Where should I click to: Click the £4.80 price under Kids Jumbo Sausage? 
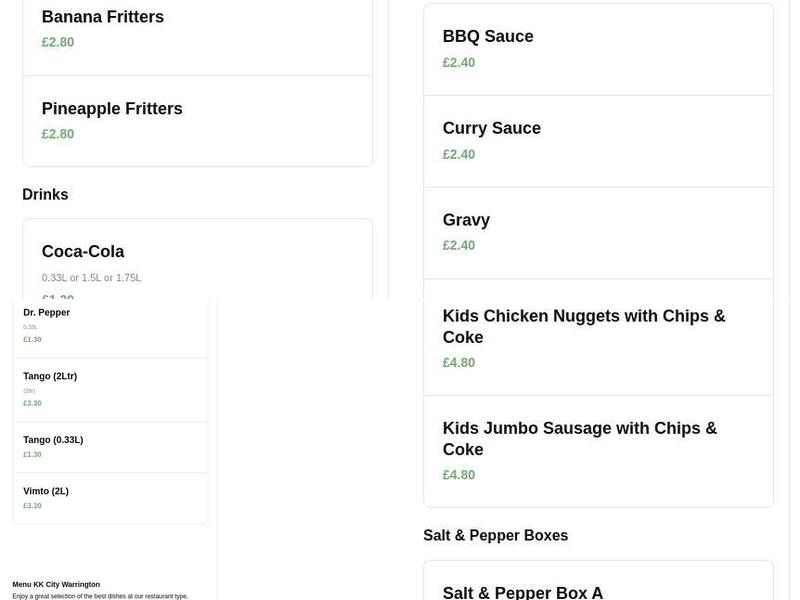(459, 474)
